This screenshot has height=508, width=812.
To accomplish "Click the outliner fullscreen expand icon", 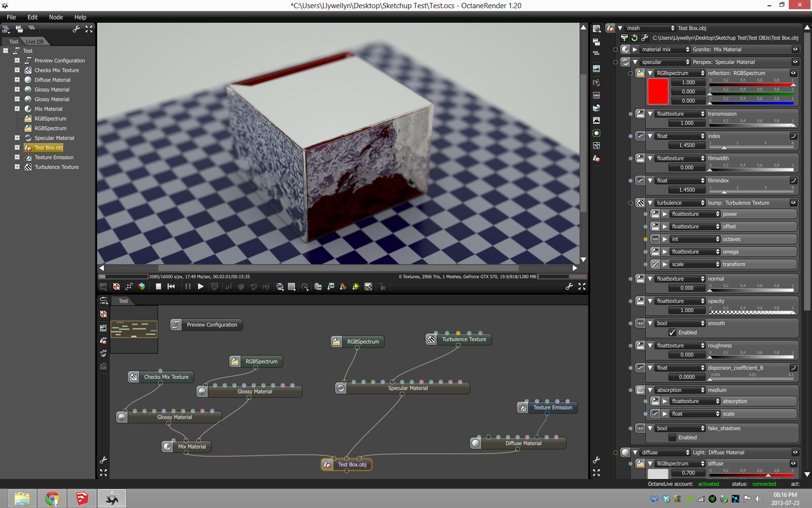I will pos(89,29).
